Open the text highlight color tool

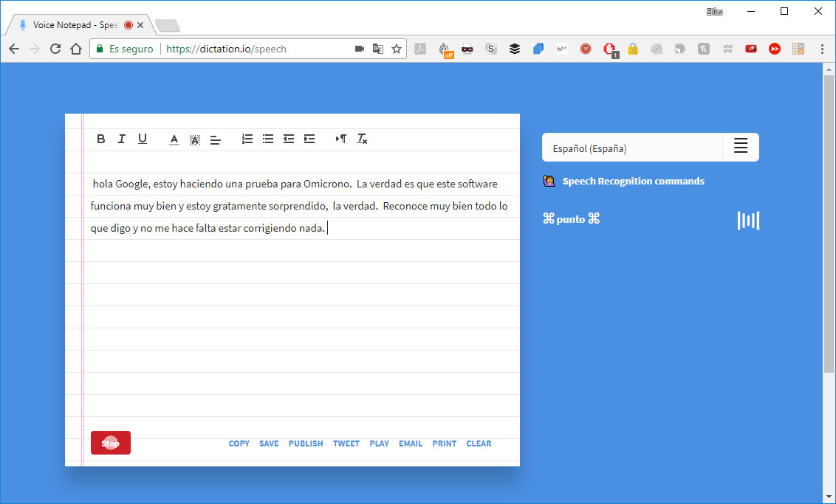coord(194,139)
